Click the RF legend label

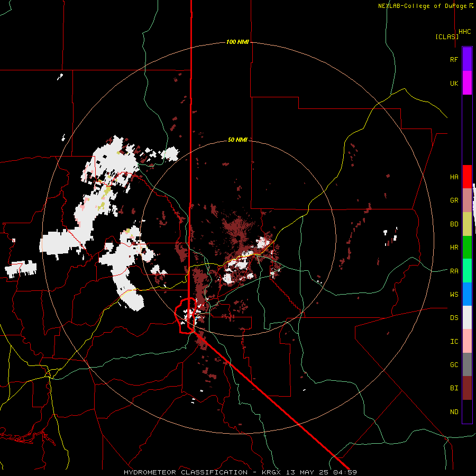click(x=454, y=59)
